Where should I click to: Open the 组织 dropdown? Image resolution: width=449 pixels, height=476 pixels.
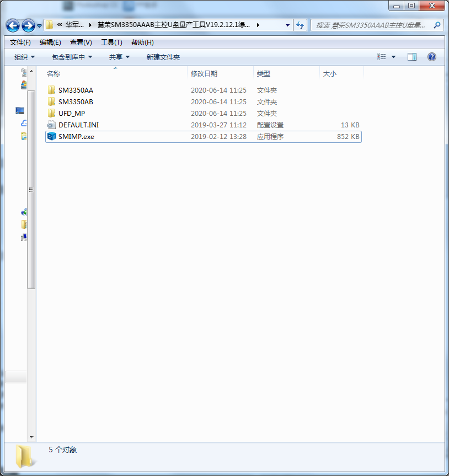click(x=25, y=57)
